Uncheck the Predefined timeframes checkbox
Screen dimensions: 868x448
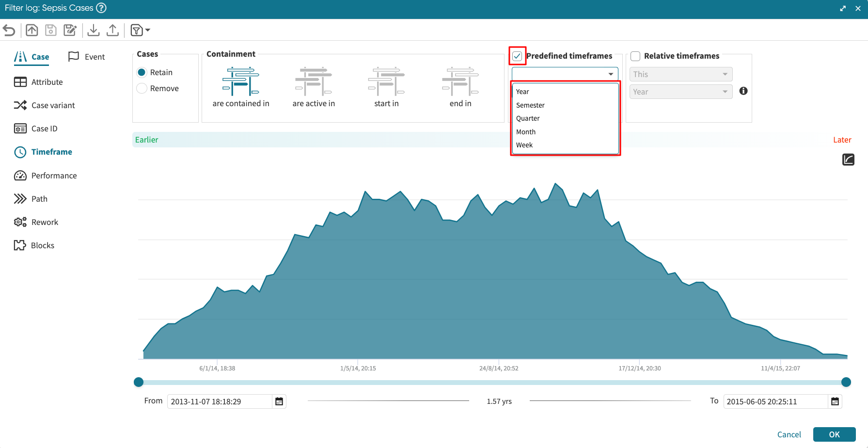click(x=517, y=56)
